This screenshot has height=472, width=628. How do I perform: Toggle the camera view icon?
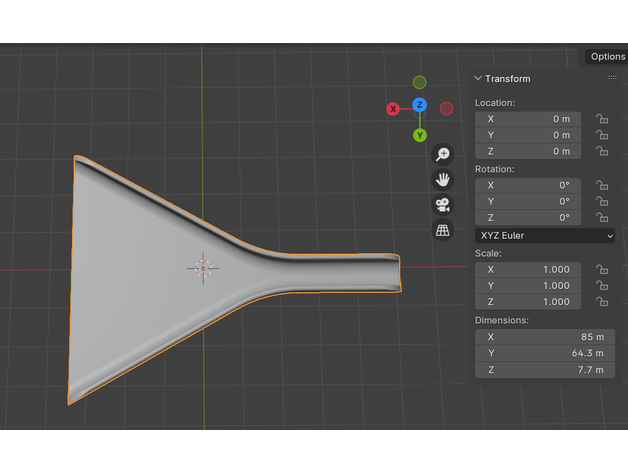pos(442,205)
